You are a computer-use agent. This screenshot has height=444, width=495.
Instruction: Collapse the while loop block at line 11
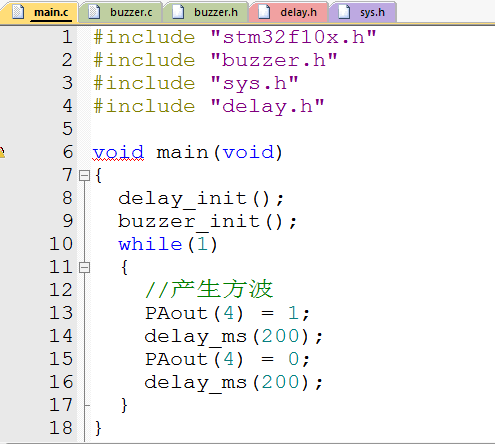click(85, 267)
